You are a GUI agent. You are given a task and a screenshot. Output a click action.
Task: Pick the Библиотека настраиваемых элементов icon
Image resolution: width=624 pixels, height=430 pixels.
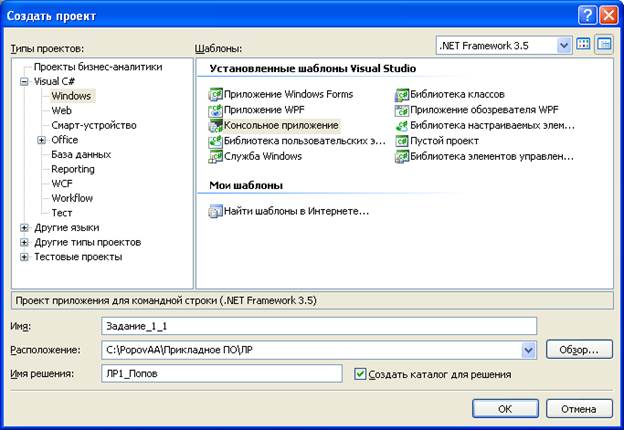(402, 126)
